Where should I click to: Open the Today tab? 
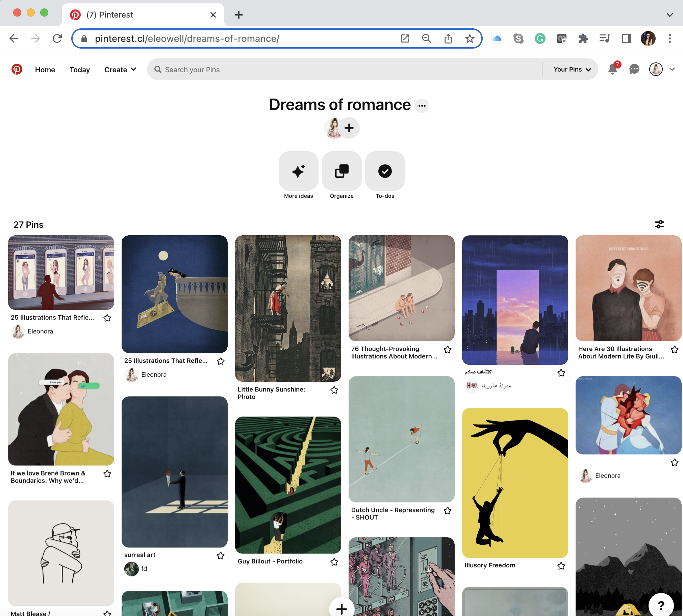[80, 70]
